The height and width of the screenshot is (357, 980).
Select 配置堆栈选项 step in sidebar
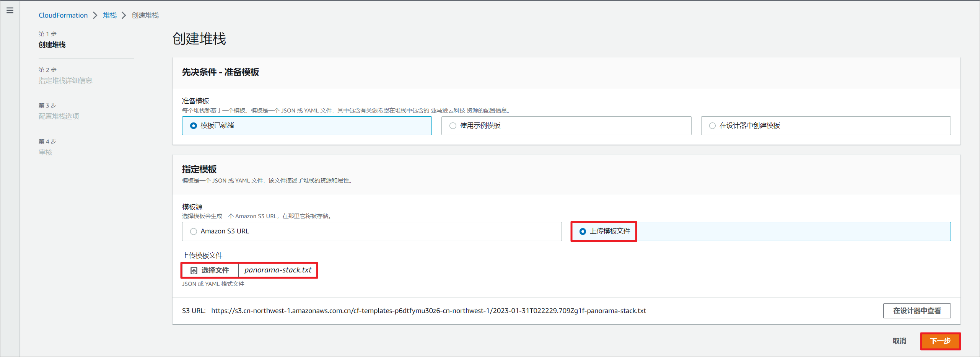click(59, 116)
